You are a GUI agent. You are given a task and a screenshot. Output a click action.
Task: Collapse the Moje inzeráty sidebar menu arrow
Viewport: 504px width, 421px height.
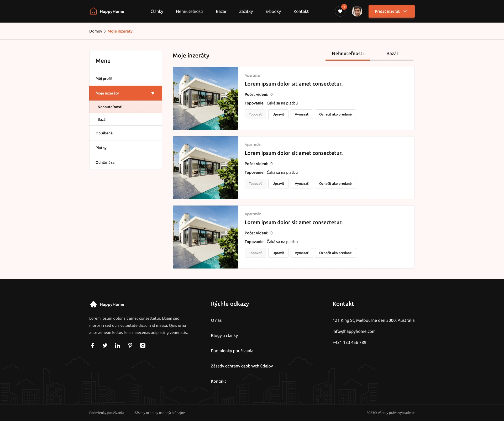coord(153,93)
